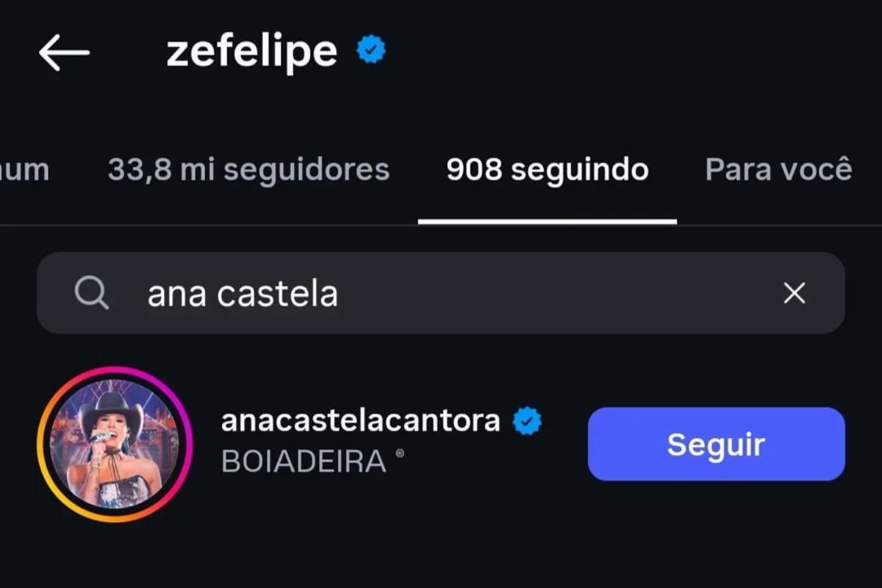The height and width of the screenshot is (588, 882).
Task: Select the 908 seguindo tab
Action: point(548,170)
